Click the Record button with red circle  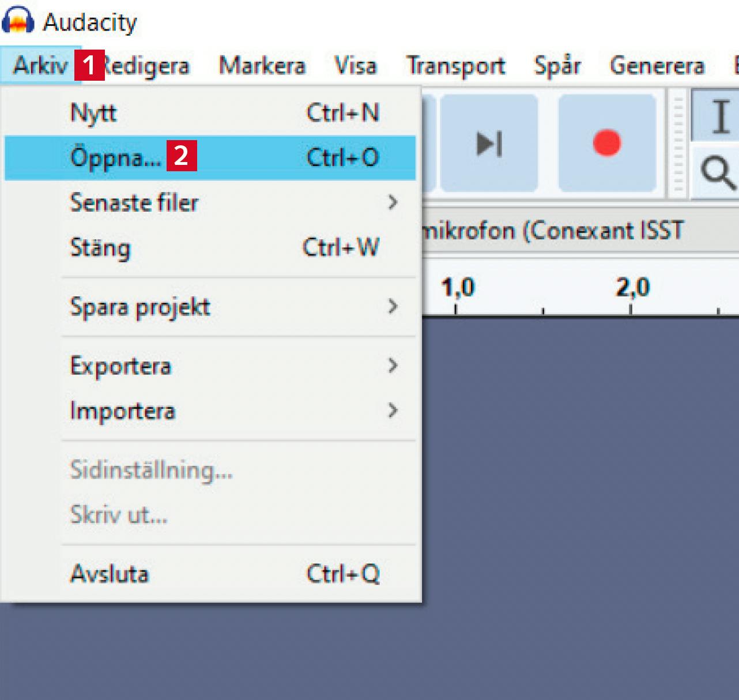pyautogui.click(x=606, y=143)
